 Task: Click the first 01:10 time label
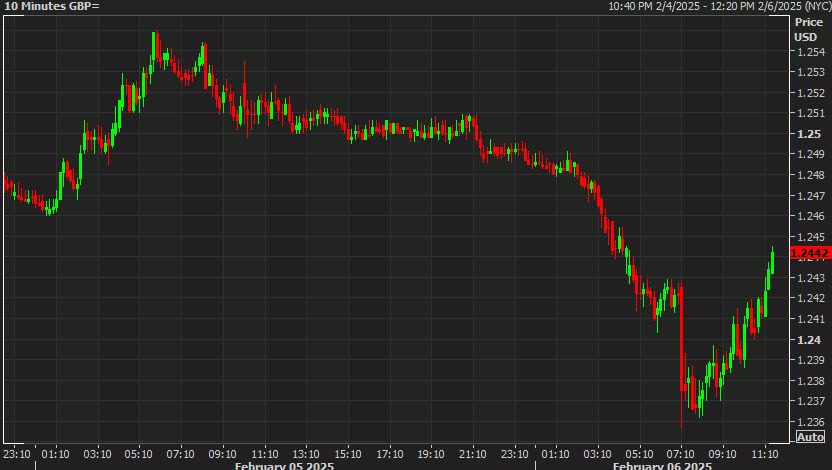click(56, 454)
